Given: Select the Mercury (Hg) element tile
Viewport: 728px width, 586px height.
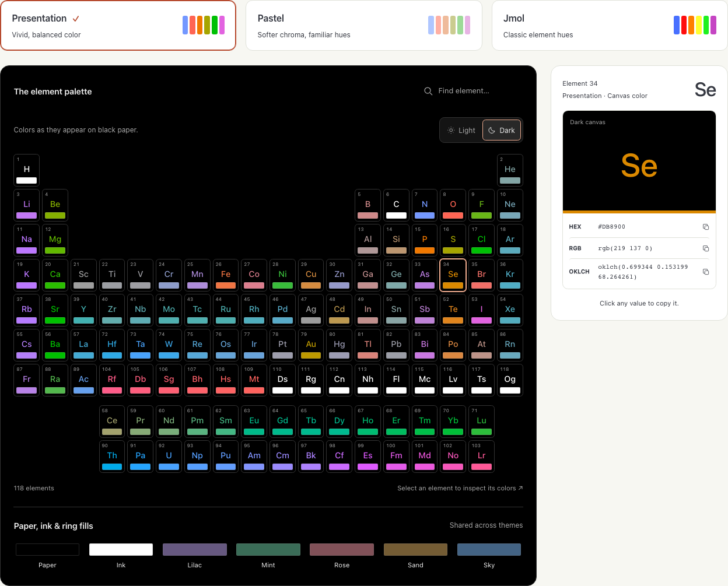Looking at the screenshot, I should (339, 345).
